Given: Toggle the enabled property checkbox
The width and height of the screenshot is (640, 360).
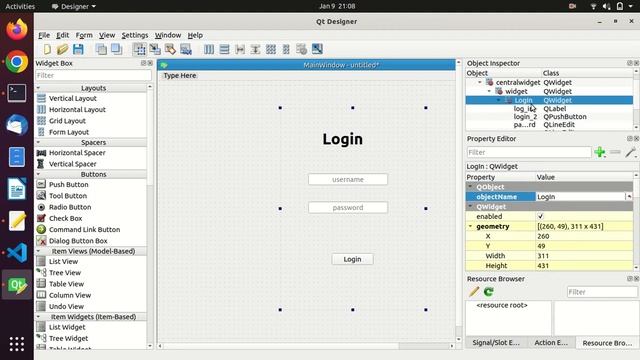Looking at the screenshot, I should tap(540, 216).
